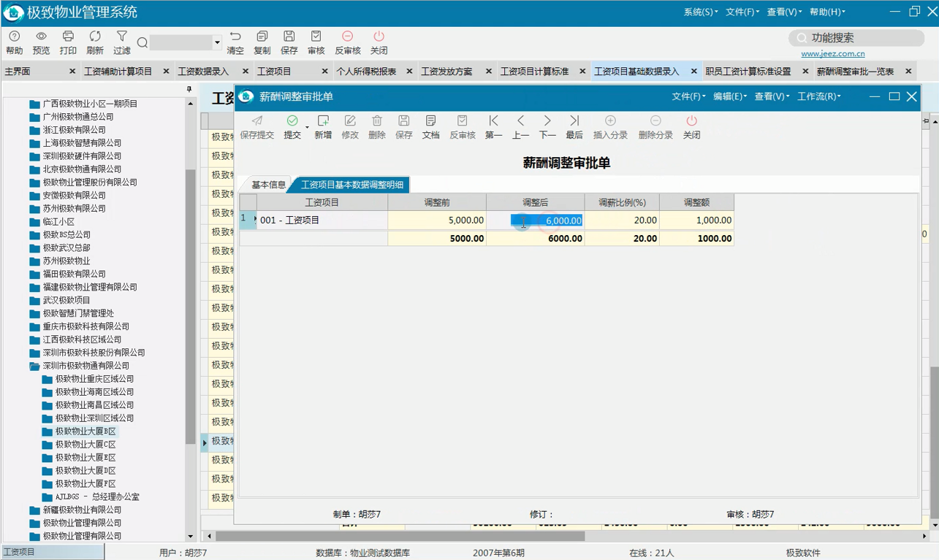Screen dimensions: 939x560
Task: Click the tree panel vertical scrollbar
Action: (x=191, y=307)
